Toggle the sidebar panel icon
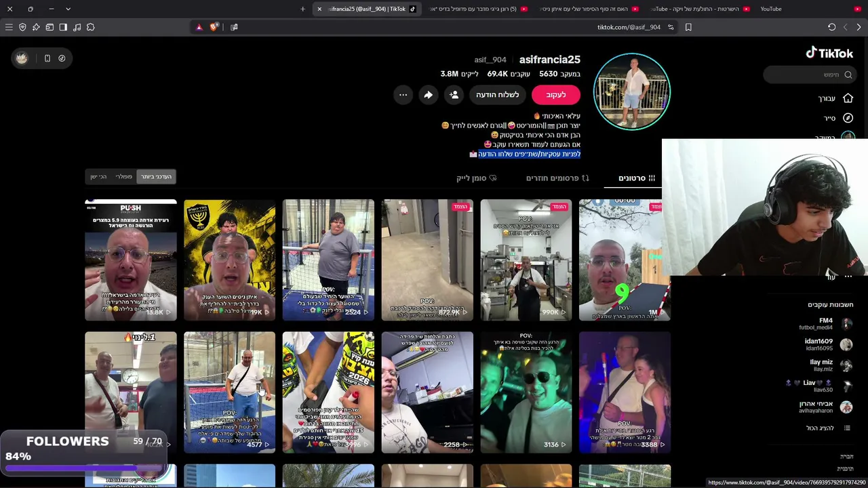The height and width of the screenshot is (488, 868). (x=63, y=27)
